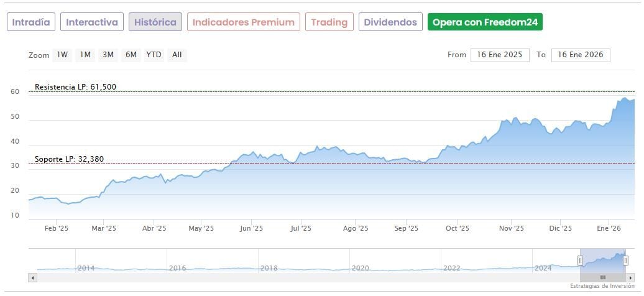Click the right navigator range handle
644x296 pixels.
[625, 261]
